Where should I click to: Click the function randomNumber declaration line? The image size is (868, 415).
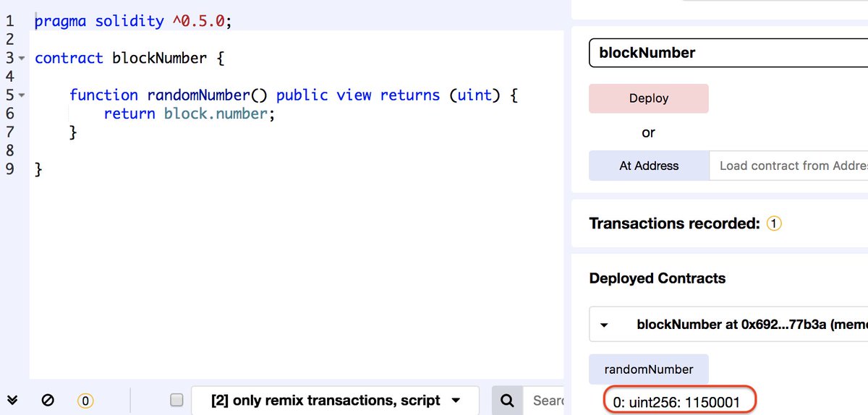(294, 95)
